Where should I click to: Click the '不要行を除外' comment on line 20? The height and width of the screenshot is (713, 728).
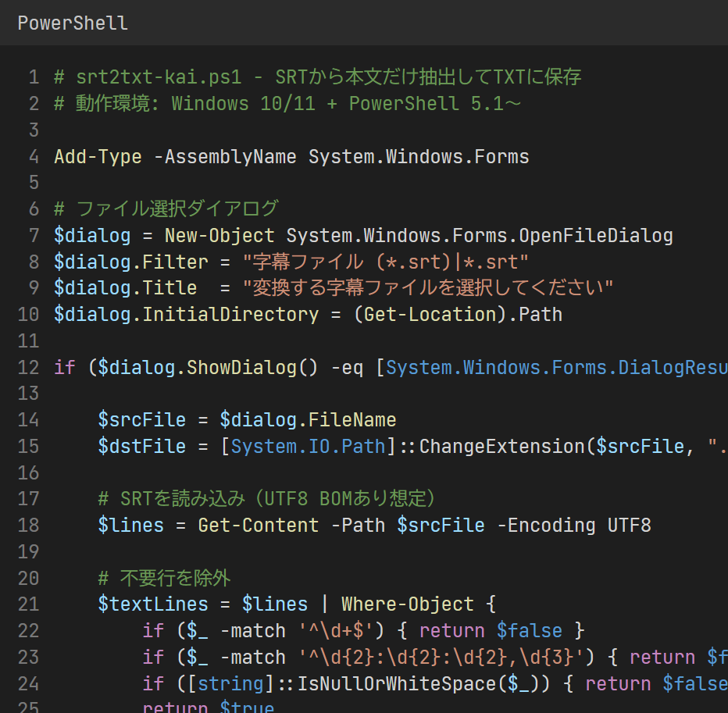[x=175, y=579]
